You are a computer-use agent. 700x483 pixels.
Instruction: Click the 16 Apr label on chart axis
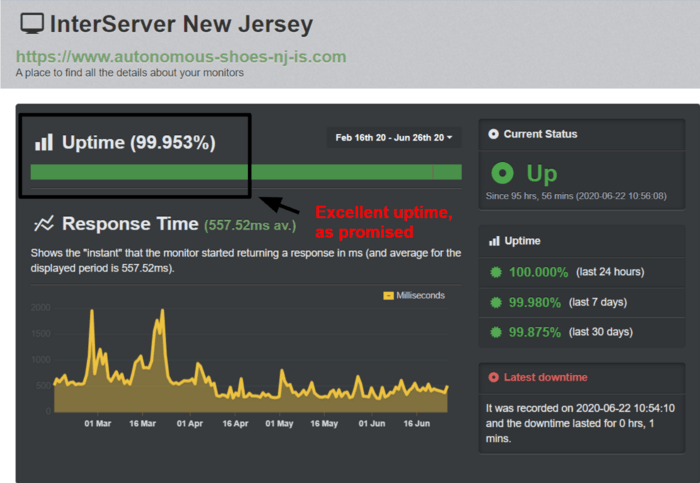[235, 423]
